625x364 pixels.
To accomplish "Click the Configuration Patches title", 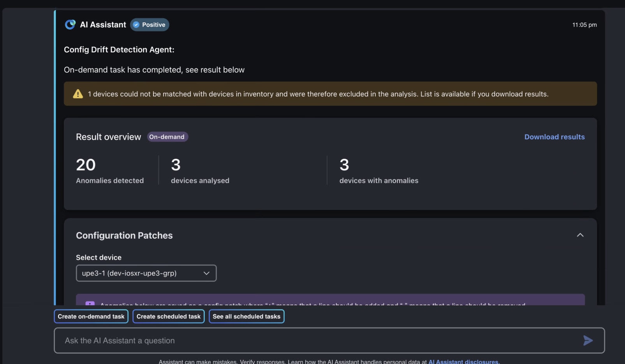I will tap(124, 236).
